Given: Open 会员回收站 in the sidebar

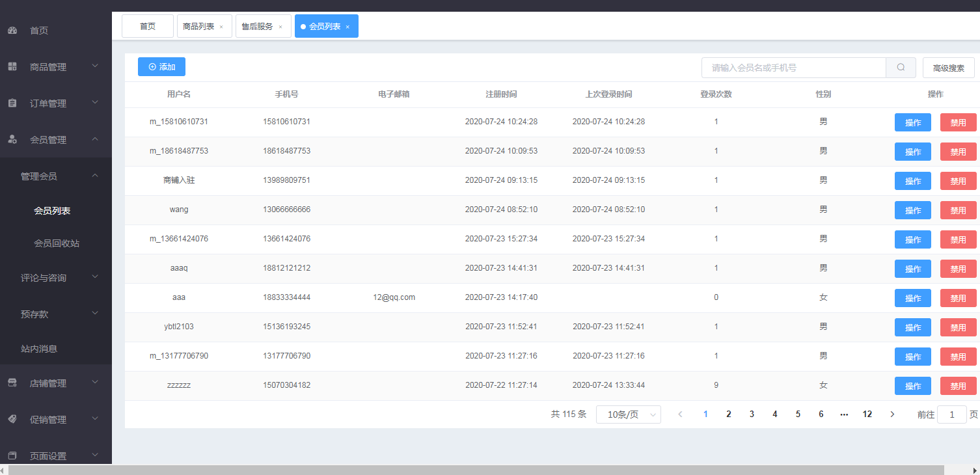Looking at the screenshot, I should 57,243.
